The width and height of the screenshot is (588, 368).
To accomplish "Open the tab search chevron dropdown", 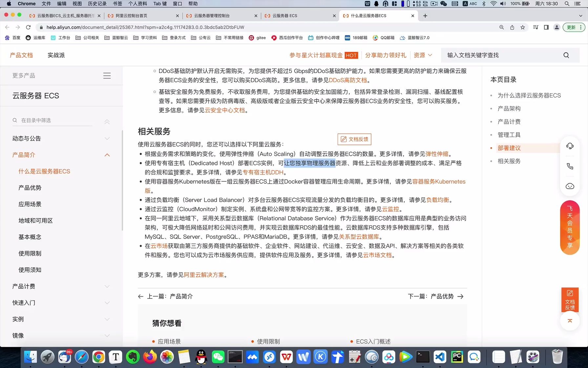I will pyautogui.click(x=580, y=16).
